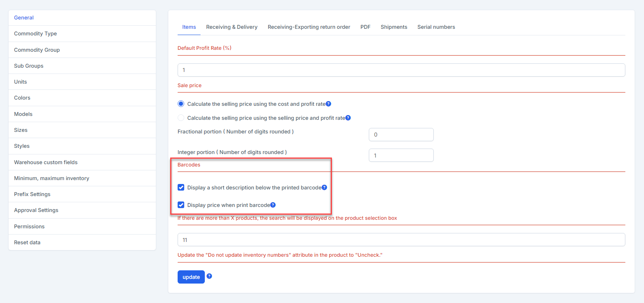The width and height of the screenshot is (644, 303).
Task: Open Commodity Type in sidebar
Action: 35,34
